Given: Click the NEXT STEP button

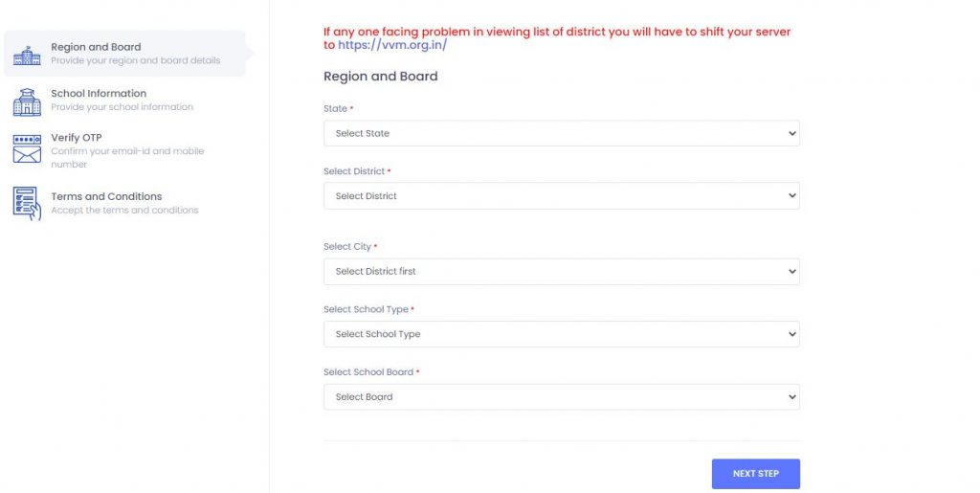Looking at the screenshot, I should click(x=756, y=474).
